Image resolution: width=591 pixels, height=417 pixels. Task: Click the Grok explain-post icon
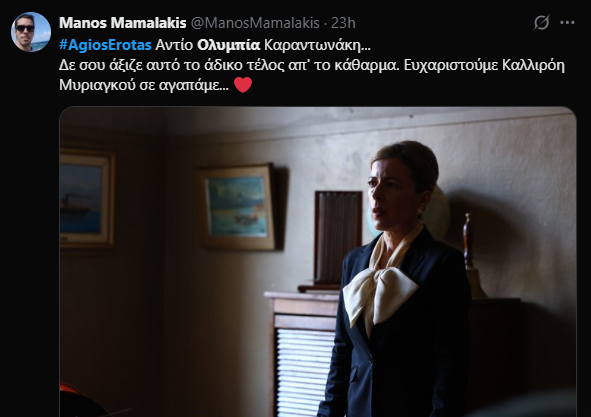pyautogui.click(x=541, y=23)
